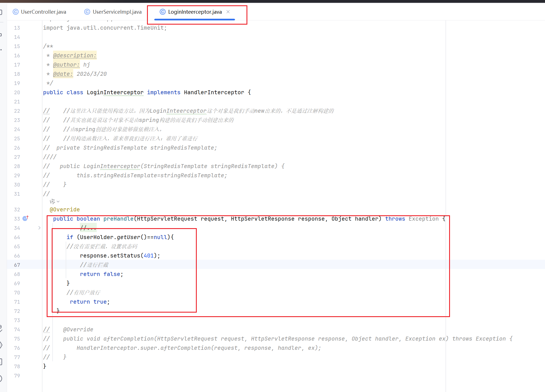Click HandlerInterceptor in the class declaration
The height and width of the screenshot is (392, 545).
pos(214,92)
